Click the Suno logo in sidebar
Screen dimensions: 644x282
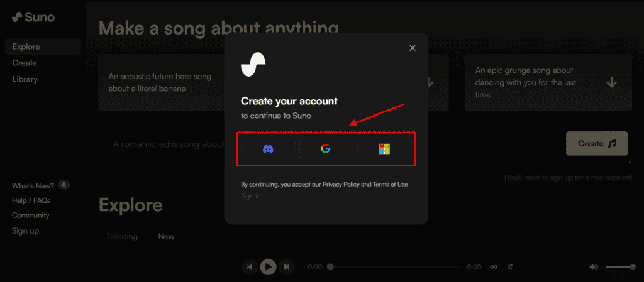click(33, 17)
